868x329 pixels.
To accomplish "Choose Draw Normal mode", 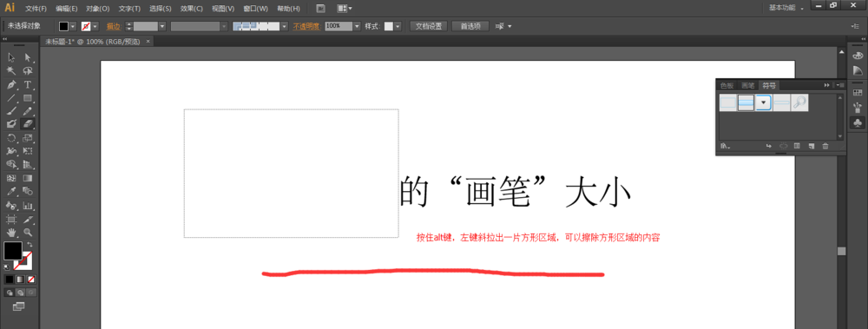I will click(x=10, y=292).
